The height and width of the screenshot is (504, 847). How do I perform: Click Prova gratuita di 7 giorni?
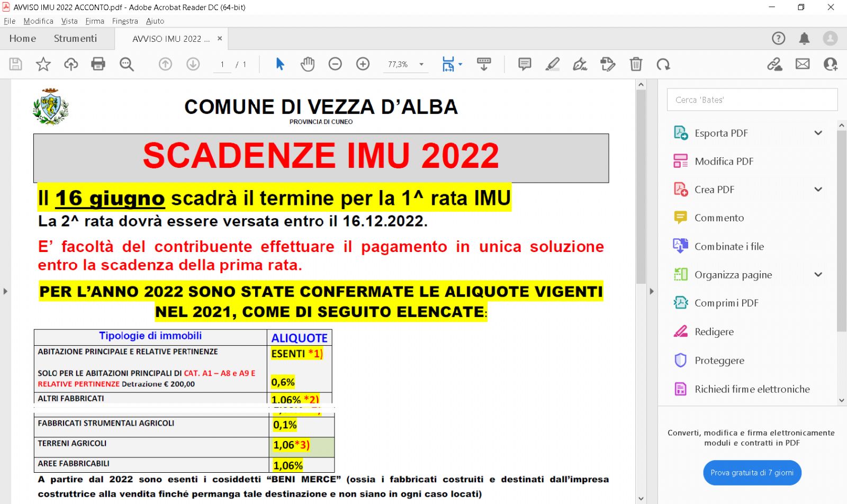(752, 473)
